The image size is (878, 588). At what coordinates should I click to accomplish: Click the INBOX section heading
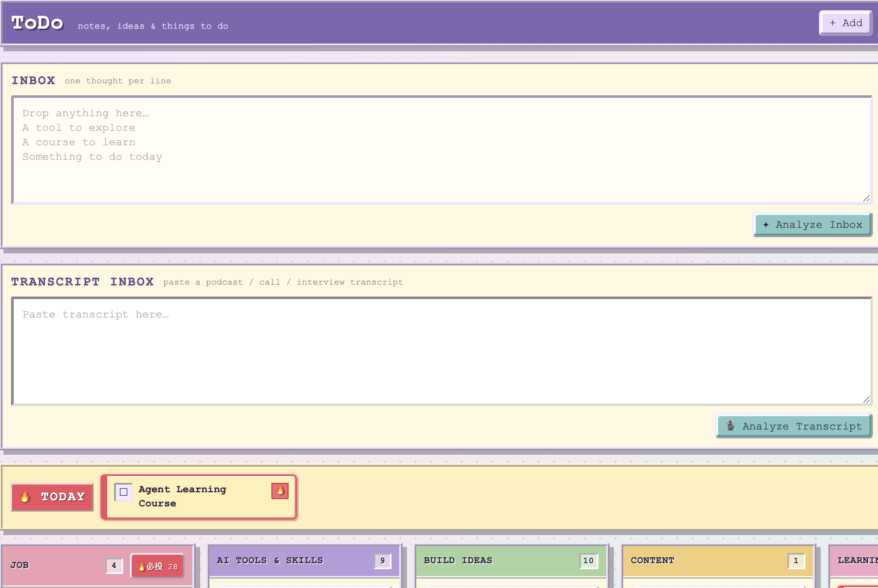click(x=33, y=80)
